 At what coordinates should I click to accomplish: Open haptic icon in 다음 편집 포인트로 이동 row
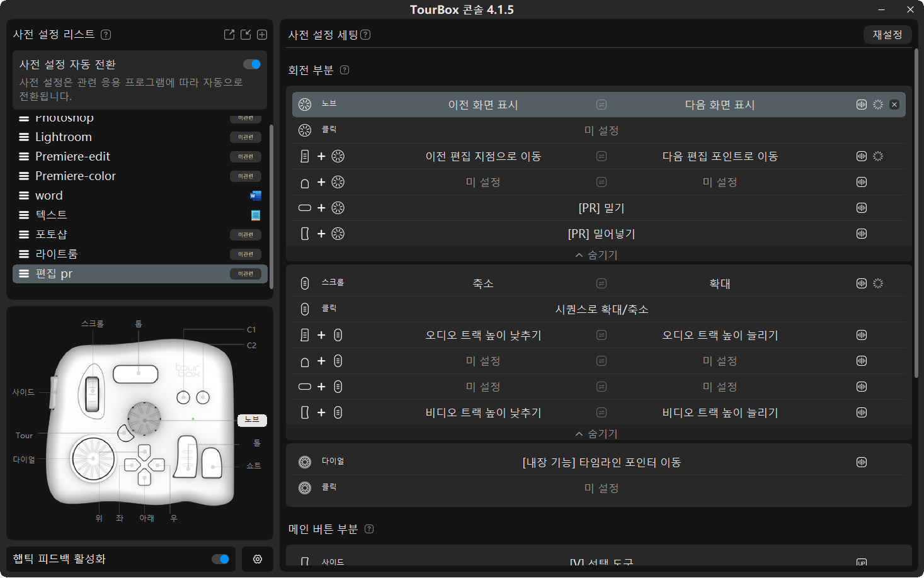tap(862, 156)
